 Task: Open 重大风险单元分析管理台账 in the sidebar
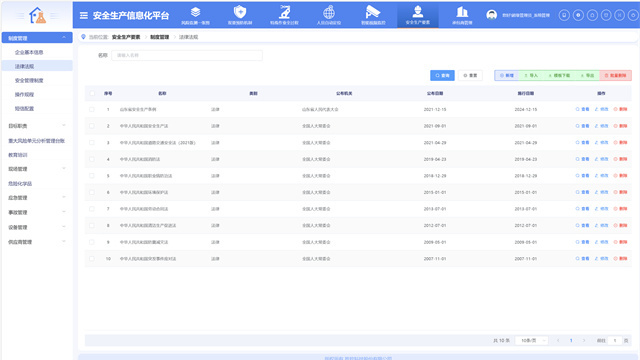[36, 141]
